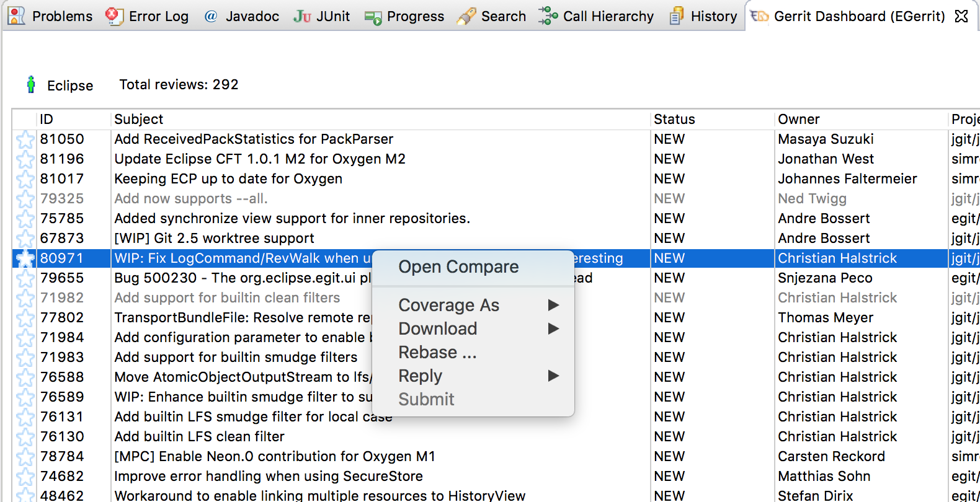
Task: Toggle star on review 74682
Action: click(x=25, y=477)
